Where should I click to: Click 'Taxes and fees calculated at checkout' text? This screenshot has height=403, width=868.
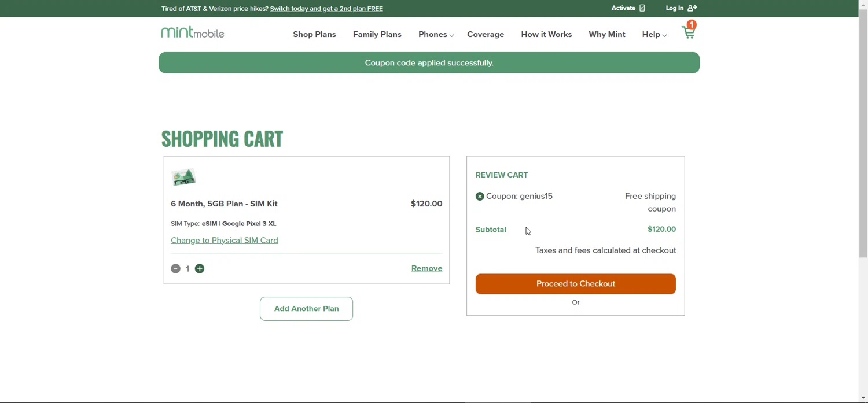[x=605, y=250]
